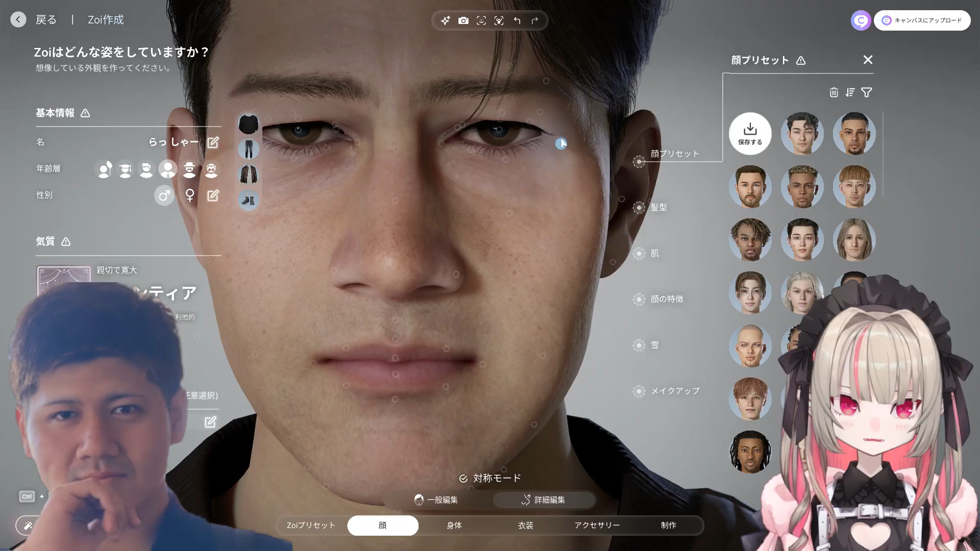Viewport: 980px width, 551px height.
Task: Upload to Canvas with キャンバスにアップロード
Action: pos(922,20)
